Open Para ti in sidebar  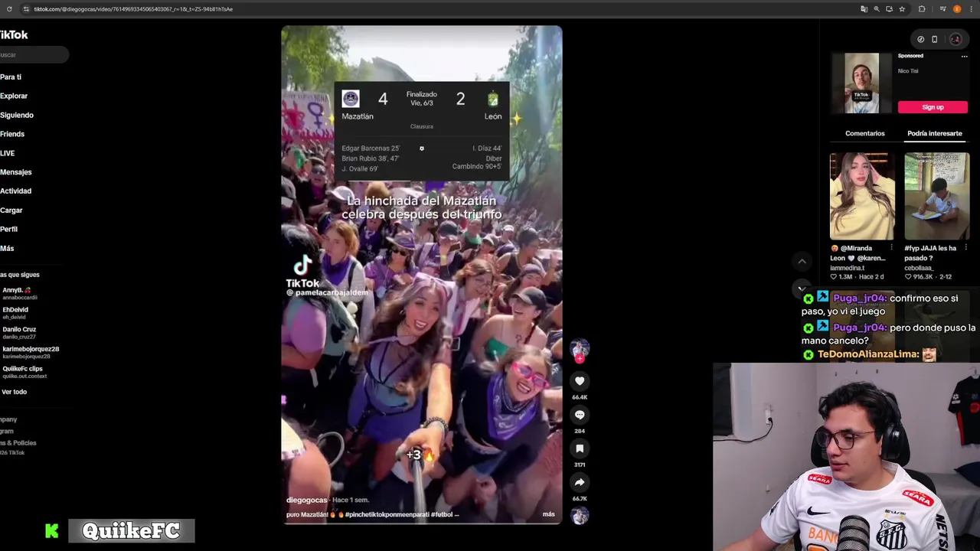click(11, 77)
